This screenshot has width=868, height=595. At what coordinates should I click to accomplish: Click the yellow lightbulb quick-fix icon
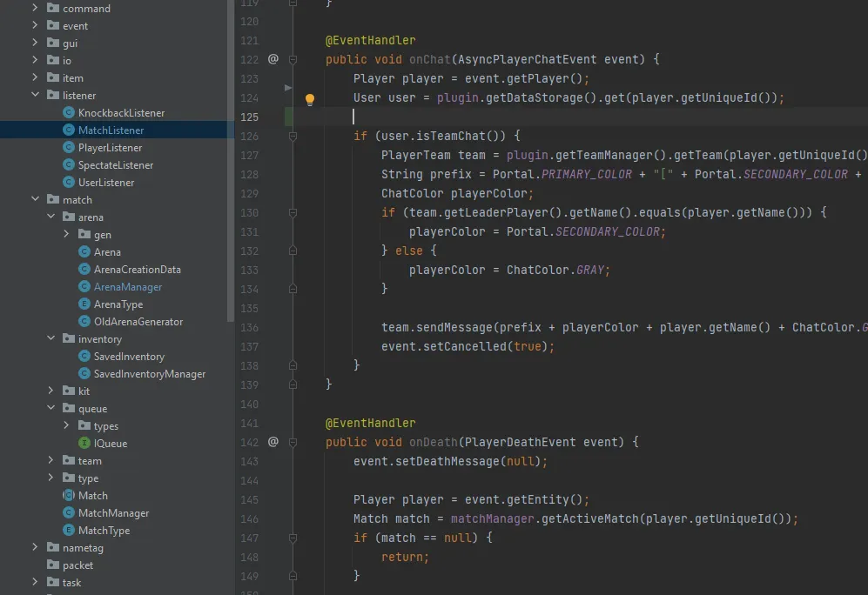click(x=309, y=99)
